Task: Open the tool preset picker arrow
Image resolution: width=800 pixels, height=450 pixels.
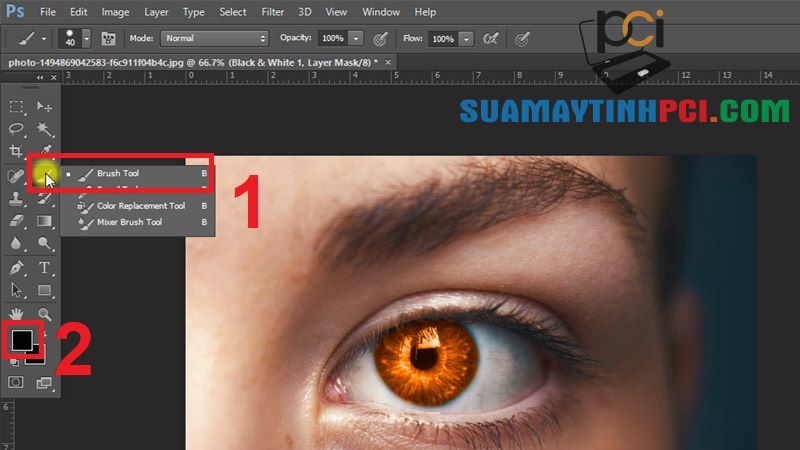Action: (44, 39)
